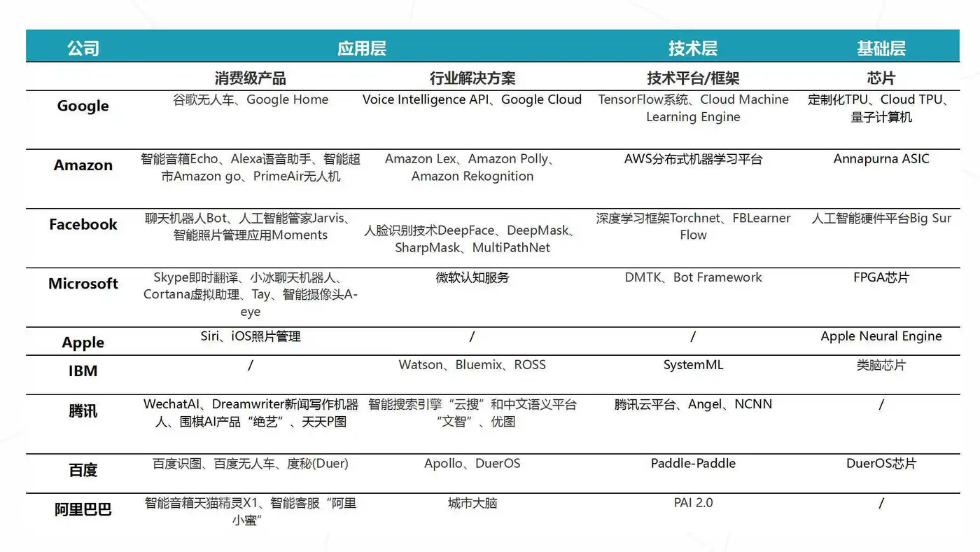
Task: Select the 公司 column header
Action: click(83, 47)
